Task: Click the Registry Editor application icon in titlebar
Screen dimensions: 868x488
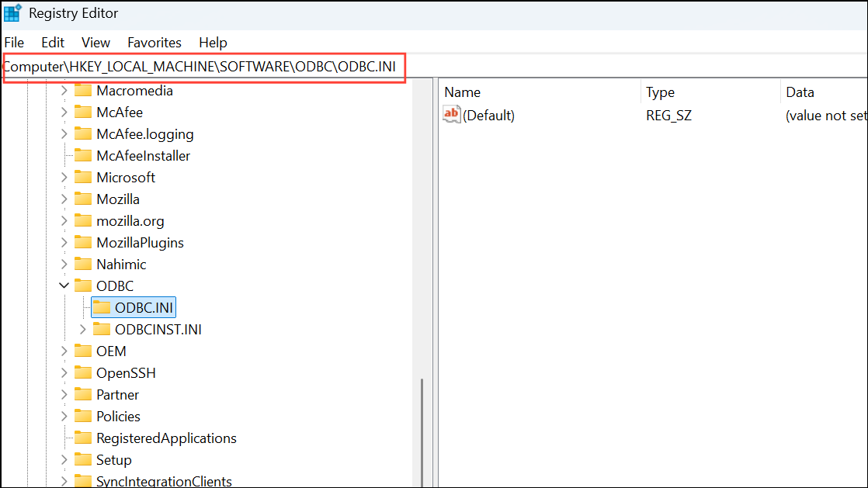Action: point(12,12)
